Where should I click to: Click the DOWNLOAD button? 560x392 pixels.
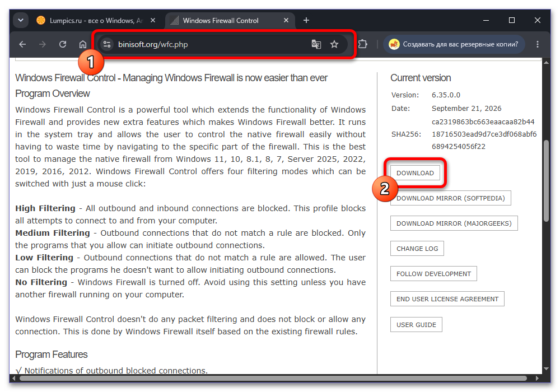pos(415,173)
